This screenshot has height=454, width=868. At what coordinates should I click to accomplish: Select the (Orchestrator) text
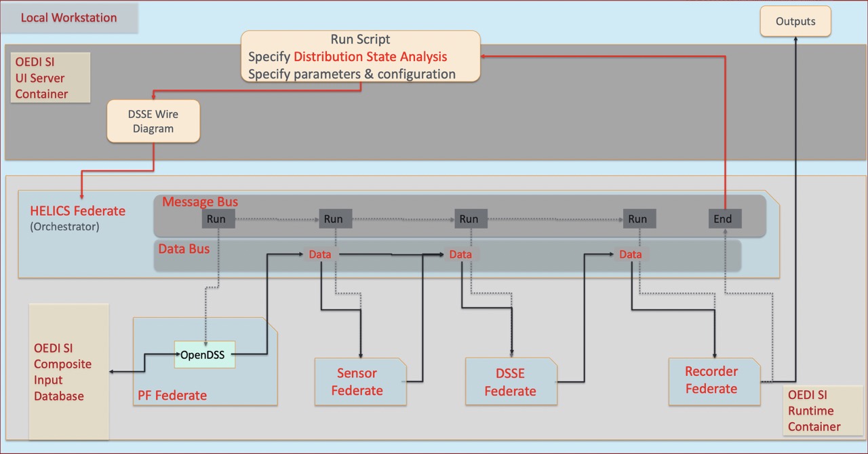[x=64, y=227]
